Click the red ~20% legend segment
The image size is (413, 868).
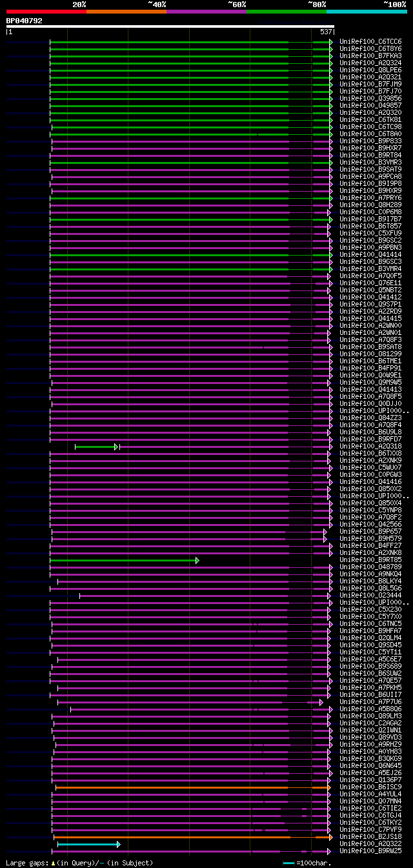coord(46,12)
